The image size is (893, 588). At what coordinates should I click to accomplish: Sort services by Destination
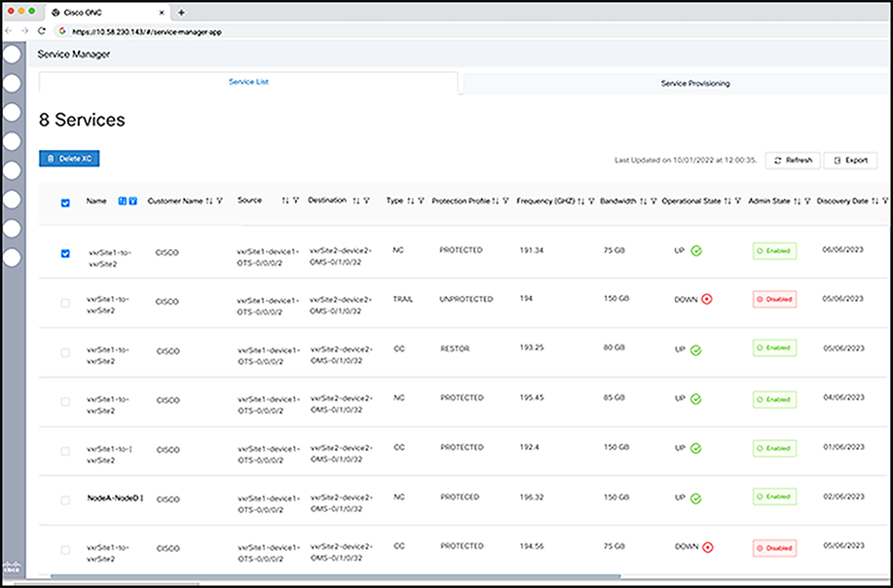coord(356,201)
